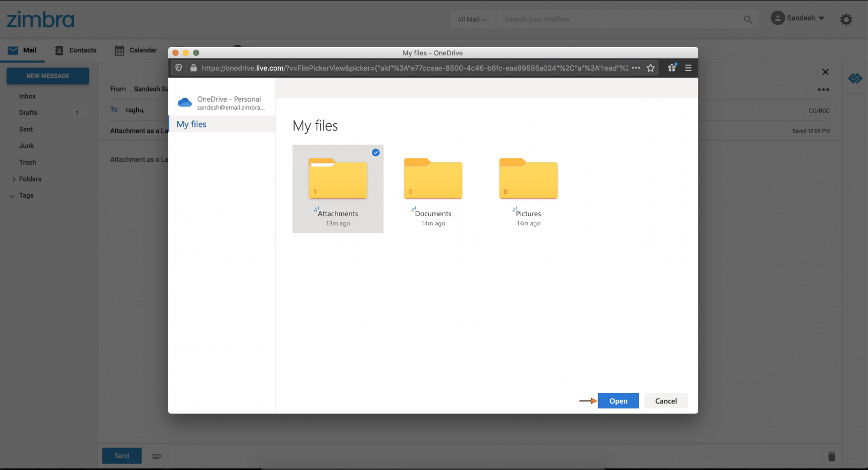Click the Open button in OneDrive picker
Screen dimensions: 868x470
click(x=618, y=401)
